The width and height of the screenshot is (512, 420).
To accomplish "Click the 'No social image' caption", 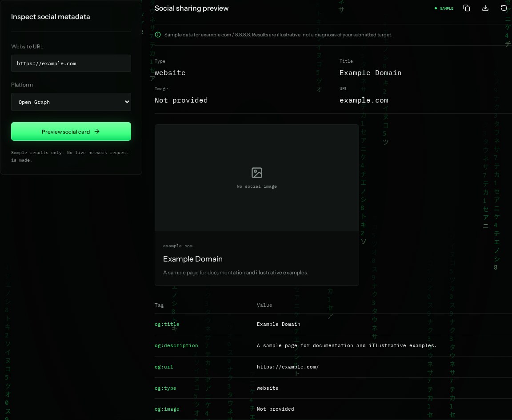I will point(256,186).
